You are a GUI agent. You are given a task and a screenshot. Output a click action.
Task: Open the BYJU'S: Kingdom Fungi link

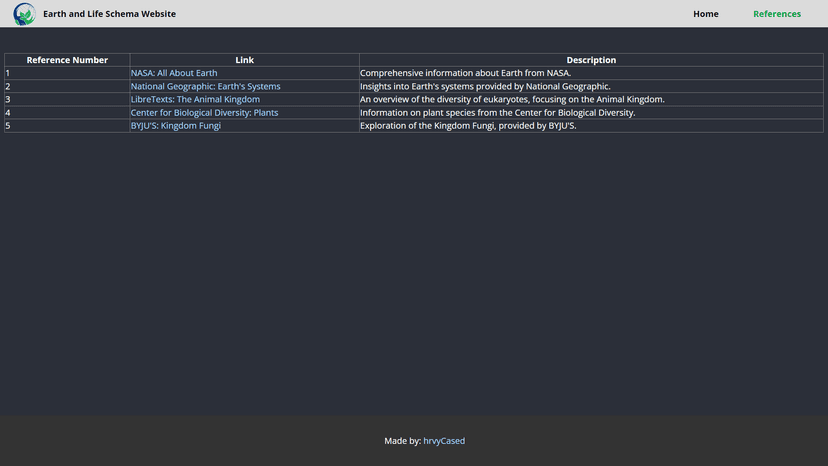pyautogui.click(x=176, y=125)
